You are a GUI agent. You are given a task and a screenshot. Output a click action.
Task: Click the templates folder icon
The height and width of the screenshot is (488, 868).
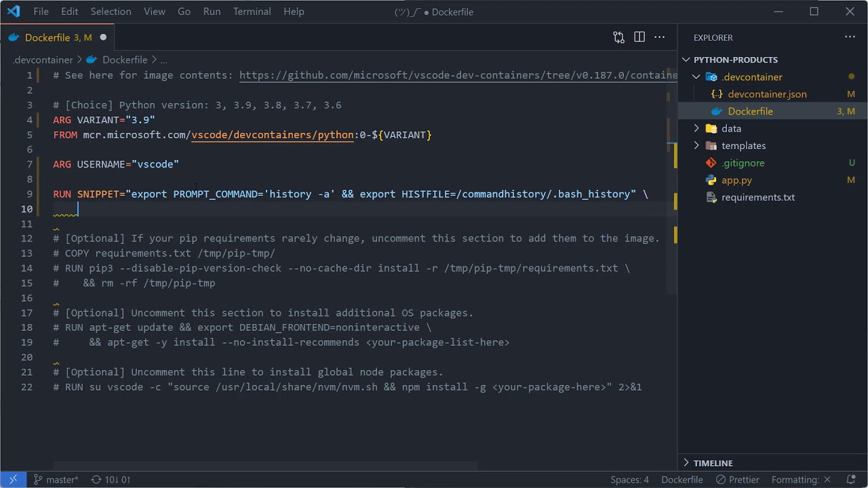click(711, 146)
